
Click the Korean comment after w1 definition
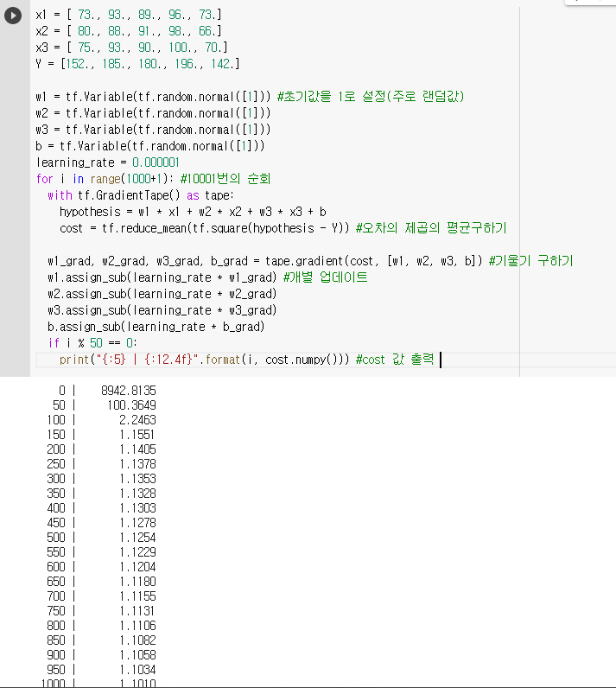[371, 97]
